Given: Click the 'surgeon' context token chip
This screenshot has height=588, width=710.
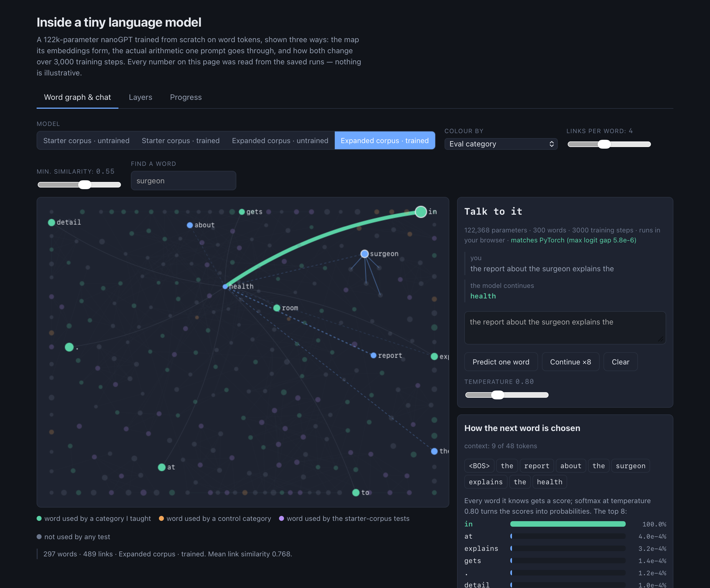Looking at the screenshot, I should tap(630, 466).
